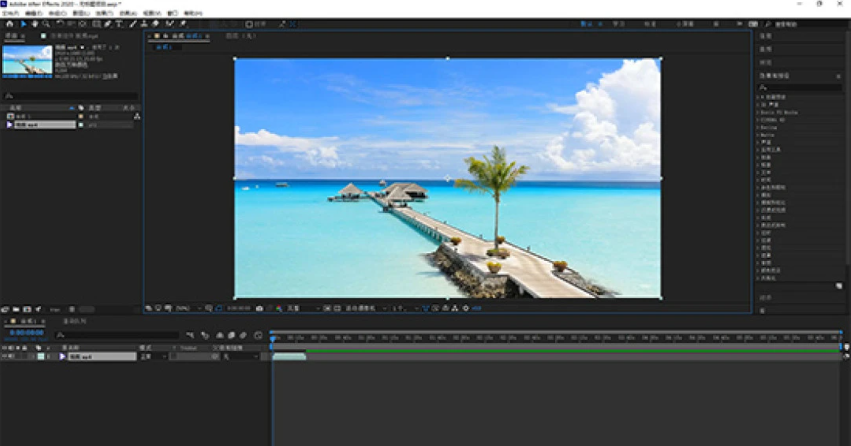Select the Pen tool
This screenshot has width=851, height=446.
point(107,23)
